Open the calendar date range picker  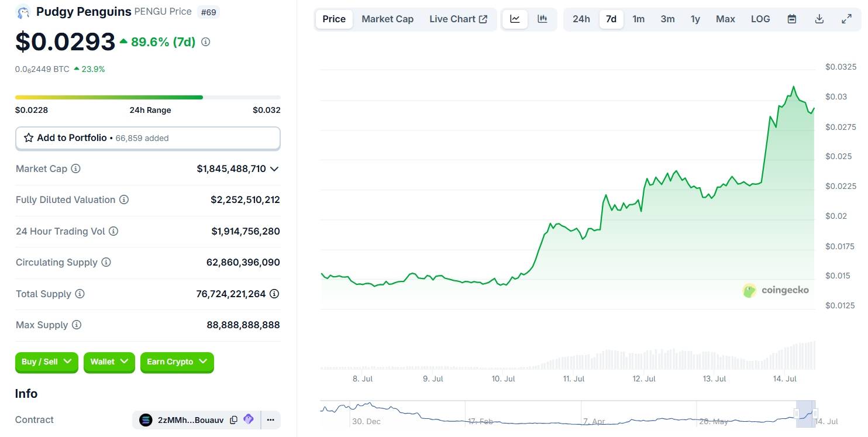coord(791,19)
